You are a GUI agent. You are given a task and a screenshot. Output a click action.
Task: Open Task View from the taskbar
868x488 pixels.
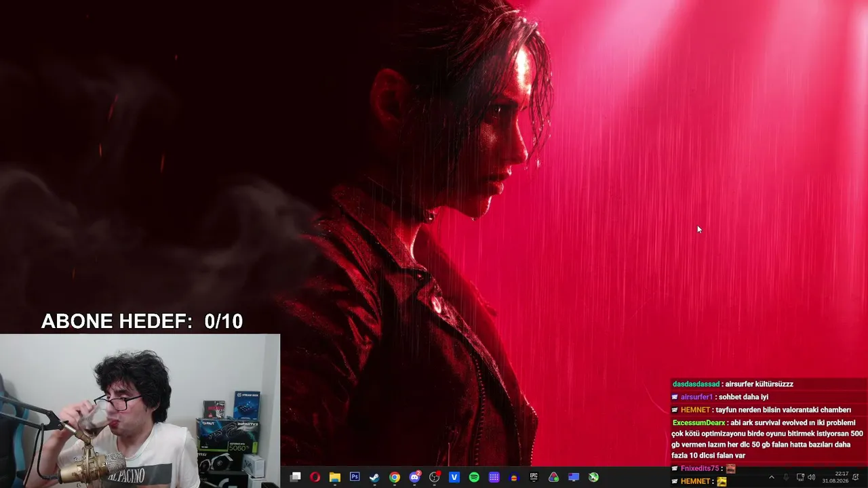295,477
